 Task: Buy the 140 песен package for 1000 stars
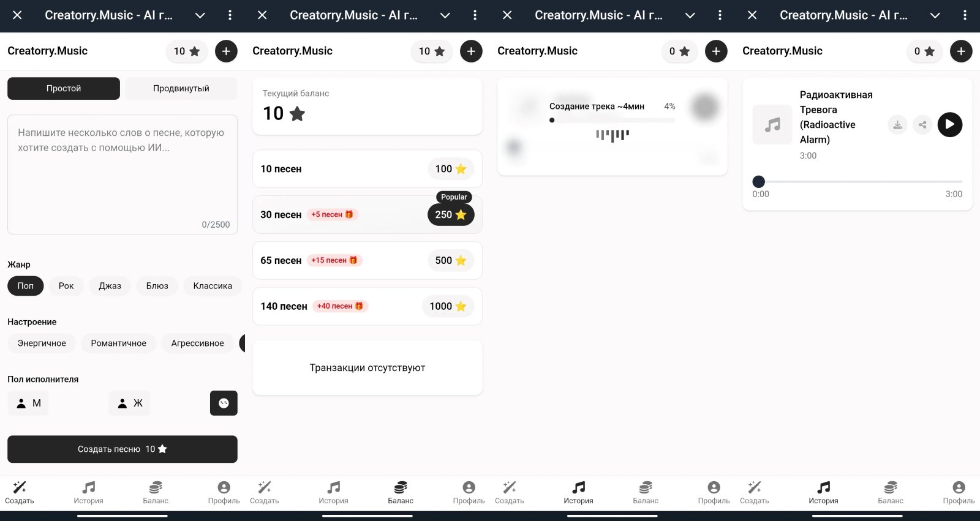(367, 306)
